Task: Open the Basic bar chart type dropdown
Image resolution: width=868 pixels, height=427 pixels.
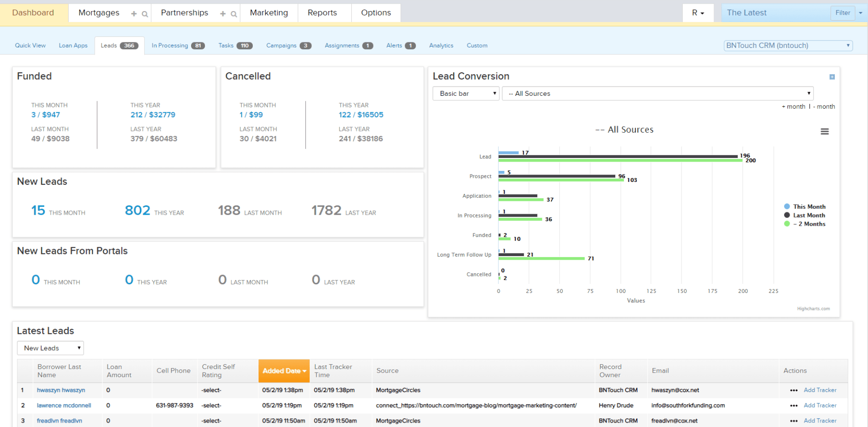Action: click(466, 93)
